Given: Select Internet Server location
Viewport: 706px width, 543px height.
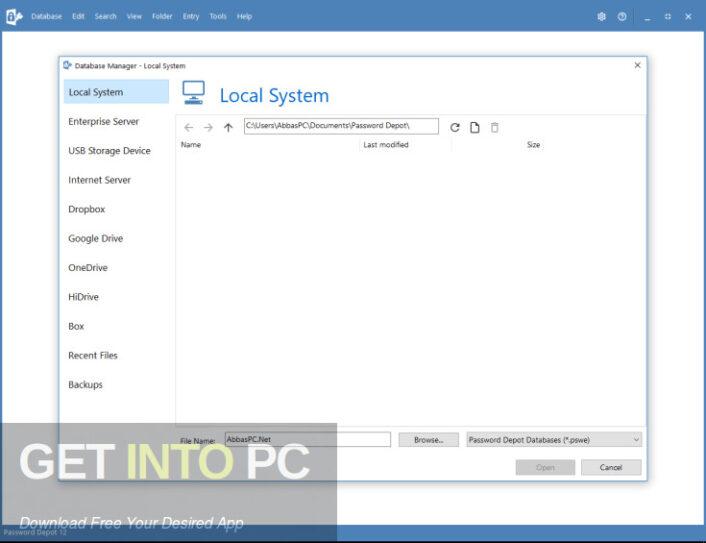Looking at the screenshot, I should pos(100,180).
